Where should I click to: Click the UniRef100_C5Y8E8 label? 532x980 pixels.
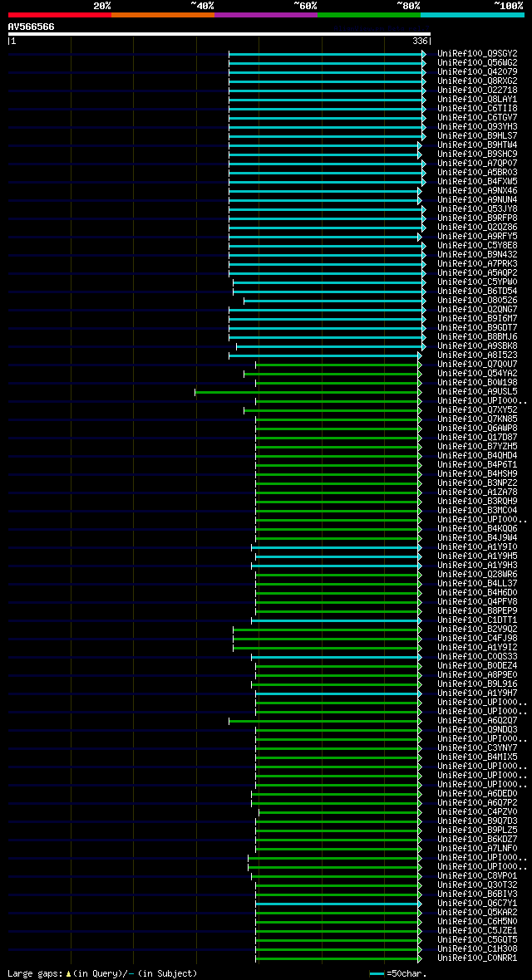477,246
